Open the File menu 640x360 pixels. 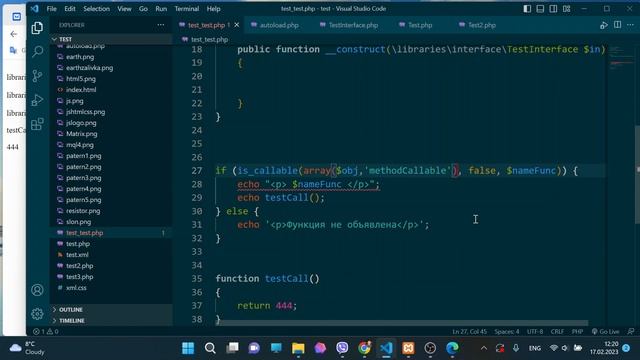[51, 9]
